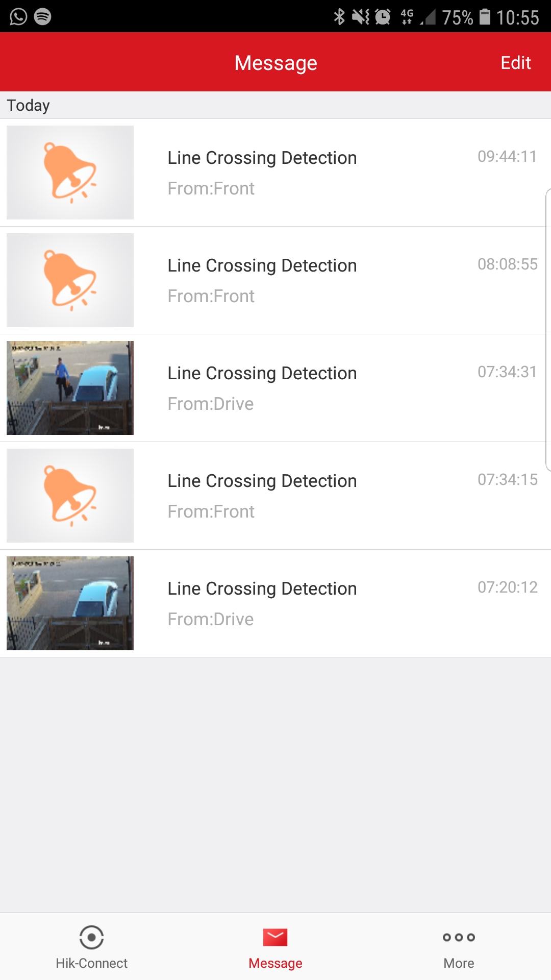Tap the alarm clock status icon
551x980 pixels.
click(383, 17)
